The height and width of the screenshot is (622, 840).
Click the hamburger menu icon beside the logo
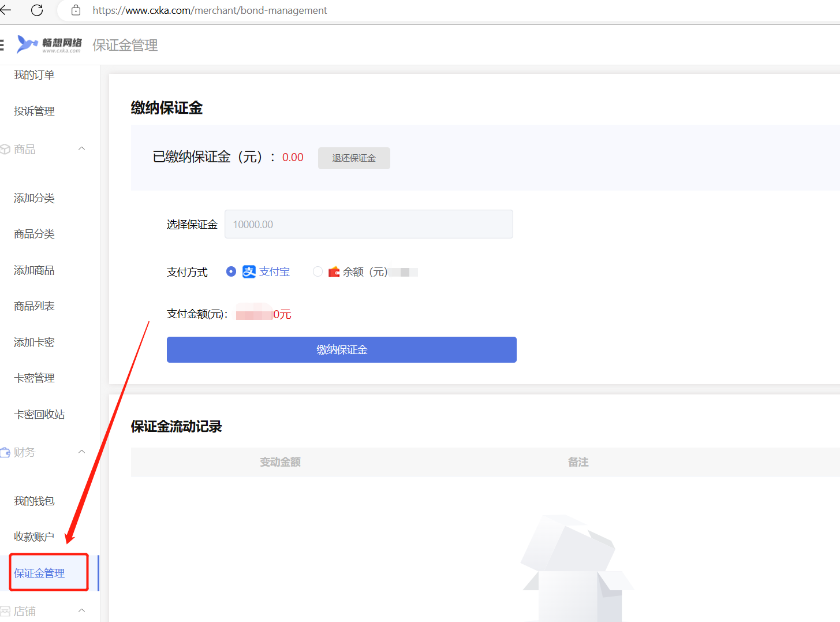2,45
